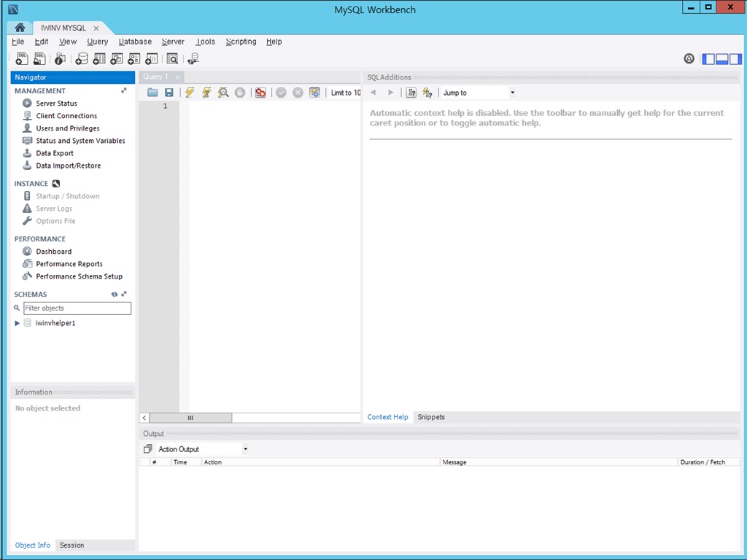Expand the iwinvhelper1 schema tree
The image size is (747, 560).
18,323
